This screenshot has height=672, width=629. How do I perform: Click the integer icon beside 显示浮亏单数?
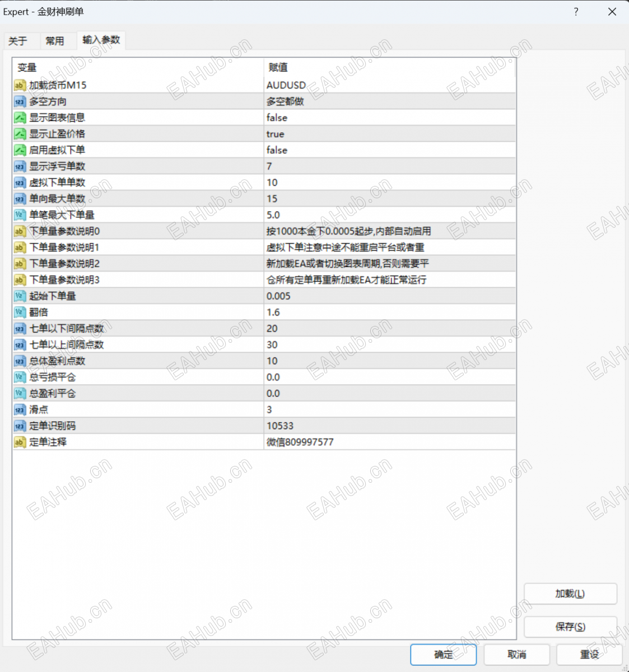(x=20, y=166)
